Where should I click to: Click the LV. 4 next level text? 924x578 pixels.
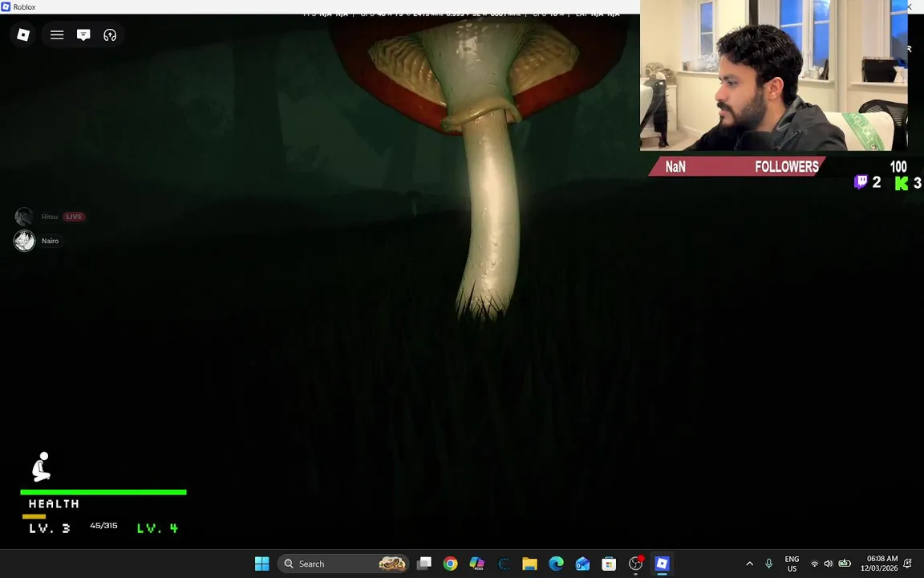[157, 528]
